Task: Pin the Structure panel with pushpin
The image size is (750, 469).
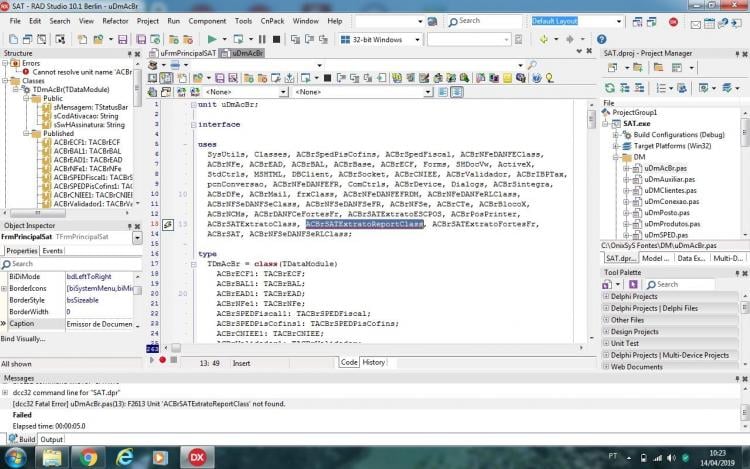Action: (x=129, y=54)
